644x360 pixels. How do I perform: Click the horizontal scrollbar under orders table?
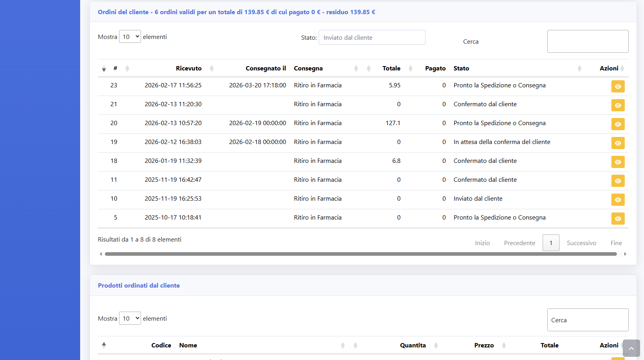[360, 254]
